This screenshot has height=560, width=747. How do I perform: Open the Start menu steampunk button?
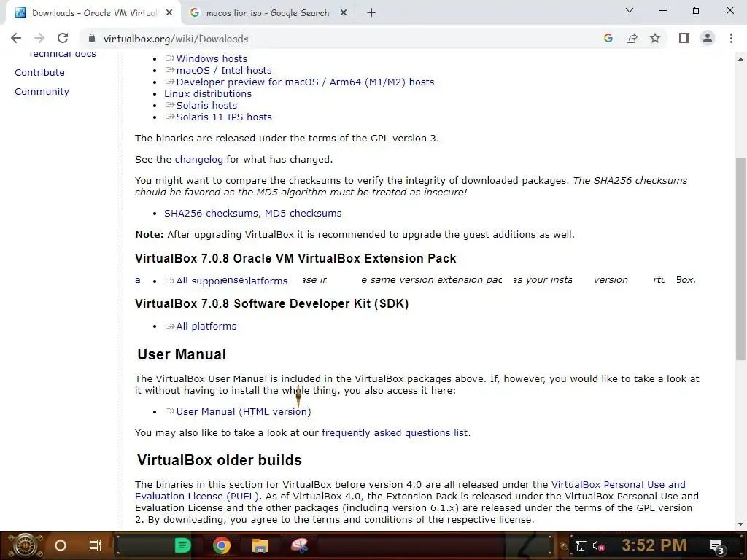26,545
